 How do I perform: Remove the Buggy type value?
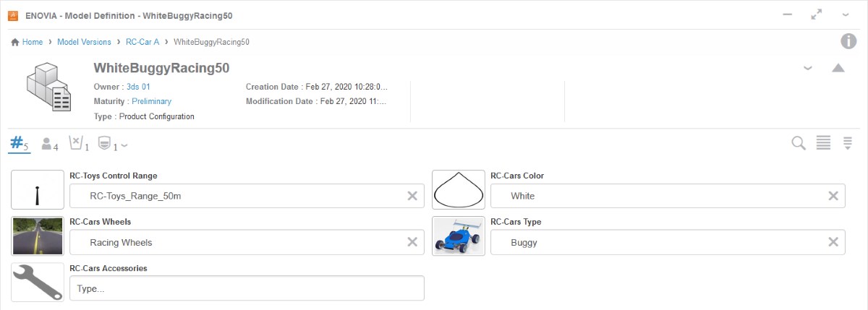click(833, 242)
